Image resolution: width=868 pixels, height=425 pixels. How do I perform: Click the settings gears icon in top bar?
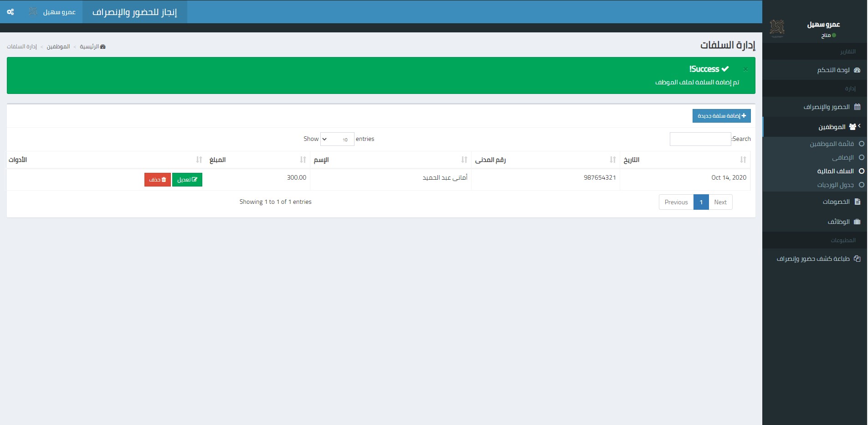tap(10, 12)
